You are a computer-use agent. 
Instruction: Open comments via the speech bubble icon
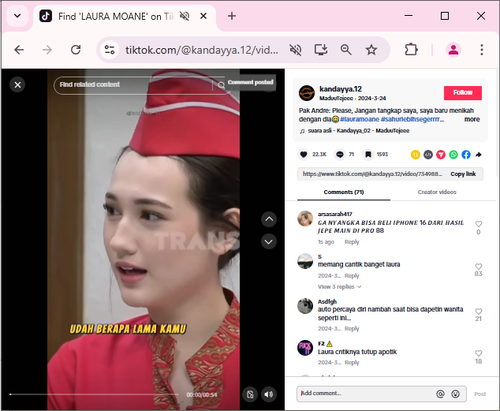click(340, 154)
